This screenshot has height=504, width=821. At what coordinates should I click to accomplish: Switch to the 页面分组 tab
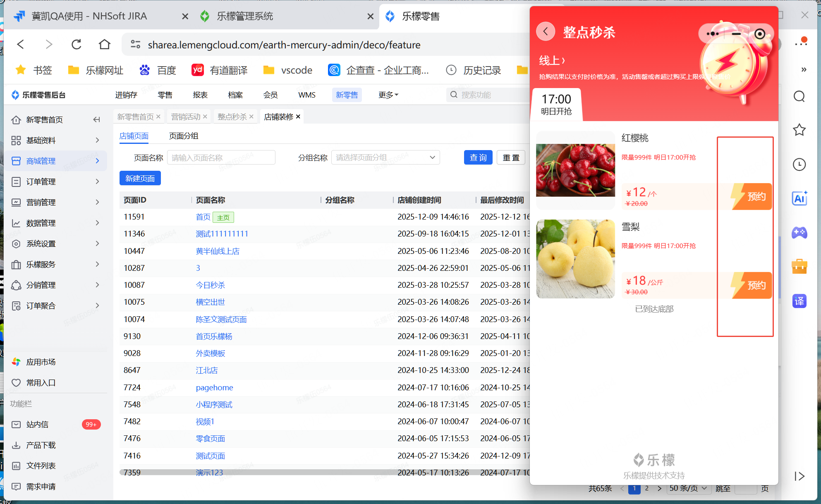(183, 136)
